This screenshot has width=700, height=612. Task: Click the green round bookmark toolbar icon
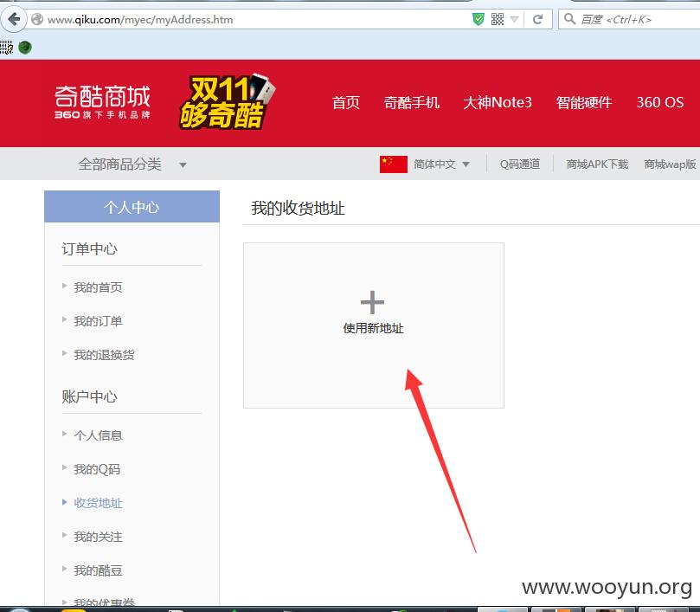(x=25, y=47)
